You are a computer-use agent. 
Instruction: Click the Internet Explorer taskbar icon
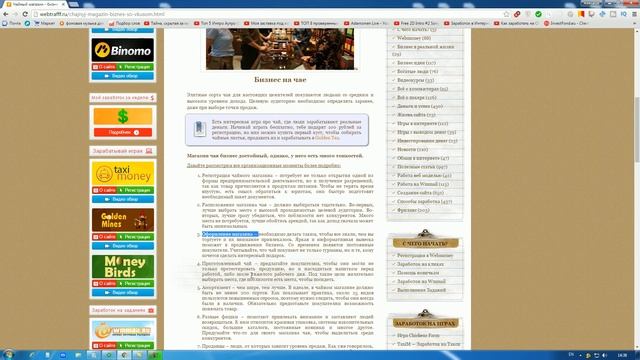[32, 355]
